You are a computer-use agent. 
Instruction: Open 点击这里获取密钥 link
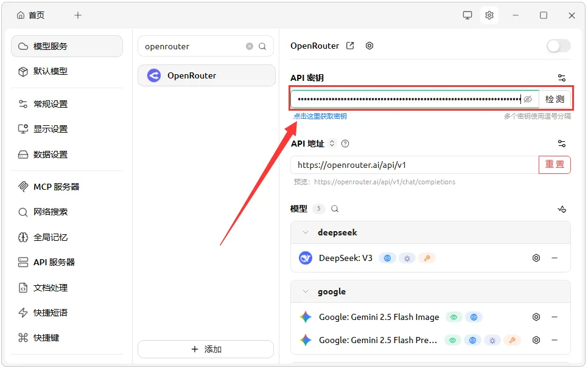point(320,116)
